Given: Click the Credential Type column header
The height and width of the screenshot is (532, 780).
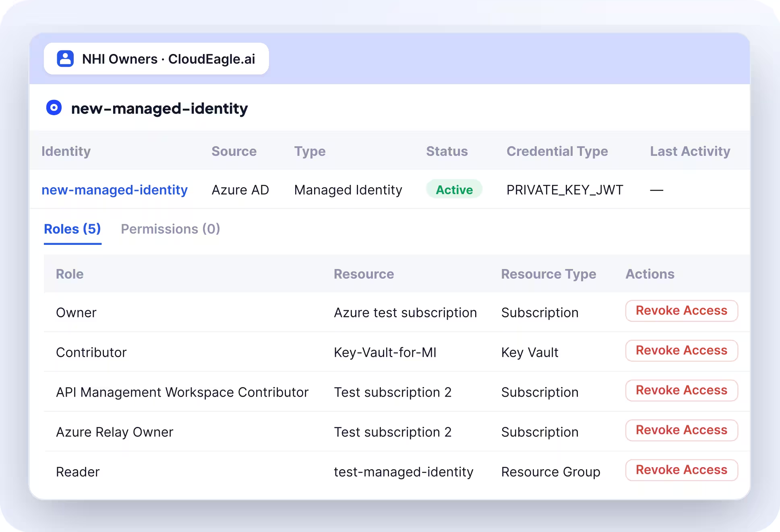Looking at the screenshot, I should coord(557,151).
